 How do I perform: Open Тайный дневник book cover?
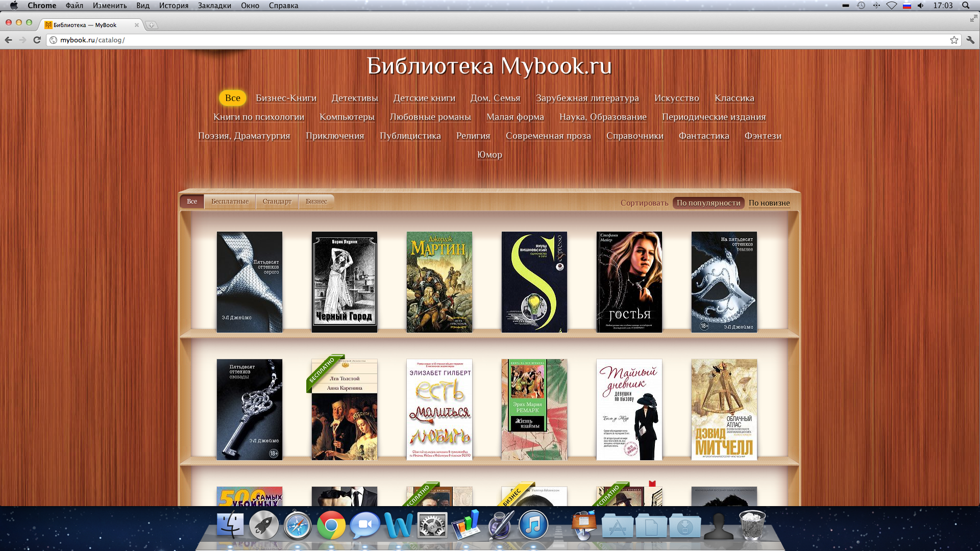tap(629, 410)
